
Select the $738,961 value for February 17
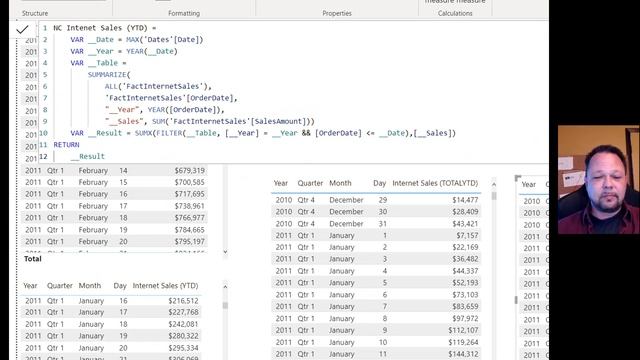[190, 206]
